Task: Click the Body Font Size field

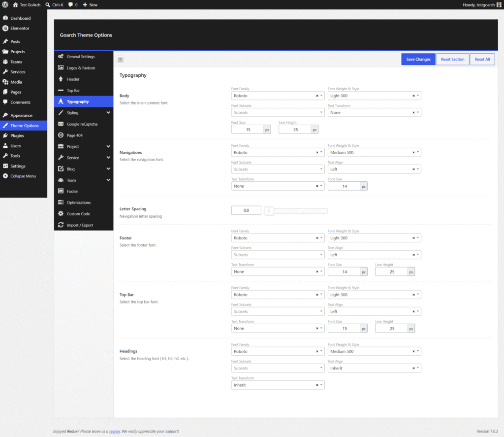Action: (x=248, y=130)
